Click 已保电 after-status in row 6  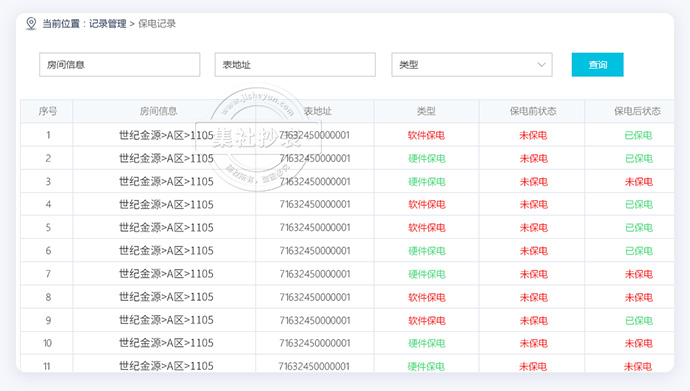pos(639,251)
